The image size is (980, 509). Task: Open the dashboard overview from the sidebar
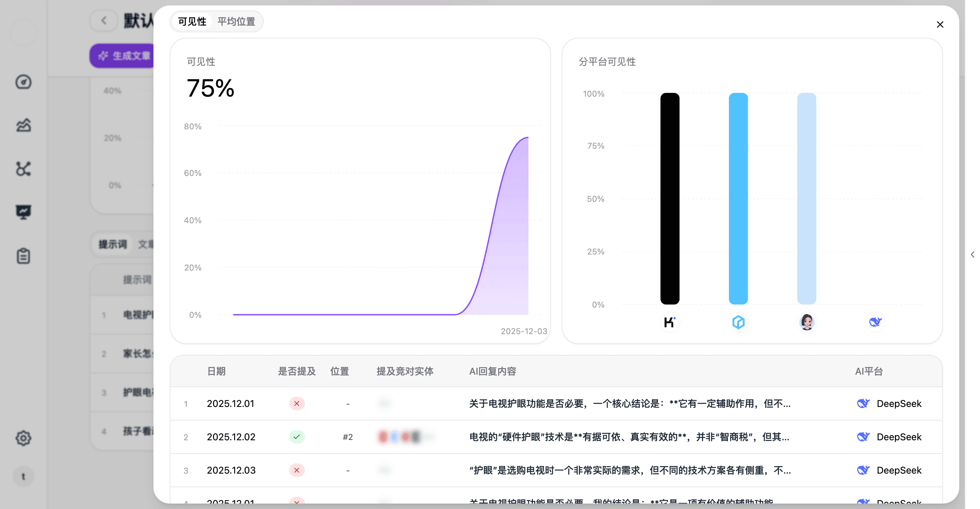pos(23,82)
